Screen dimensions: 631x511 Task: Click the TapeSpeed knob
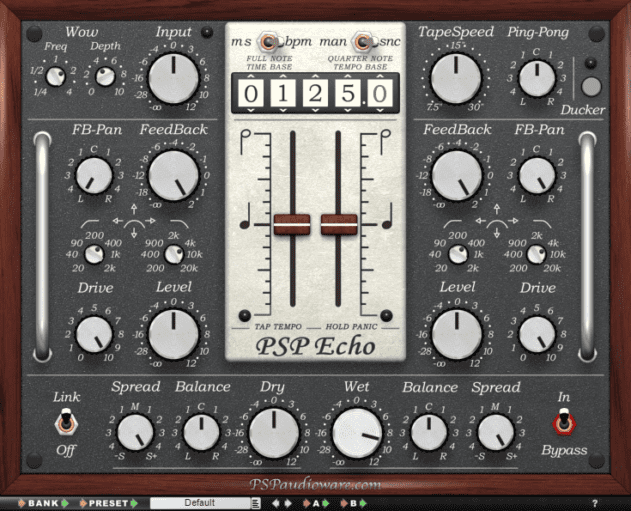(456, 78)
